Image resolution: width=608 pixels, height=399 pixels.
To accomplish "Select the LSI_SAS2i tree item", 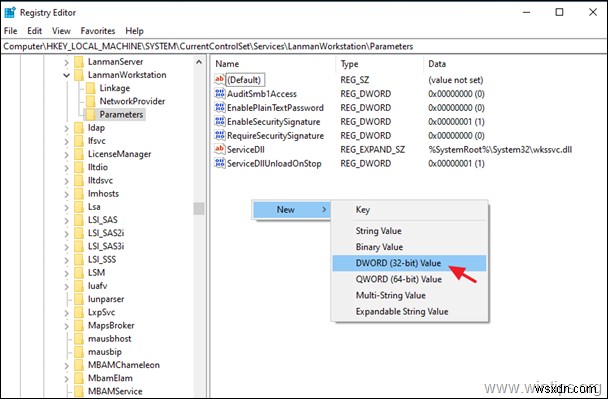I will coord(106,233).
